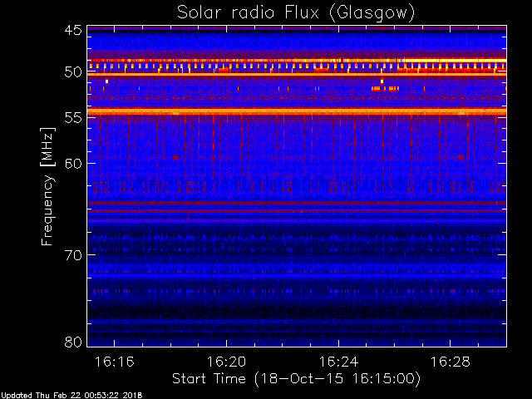Click the 70 MHz frequency label

[73, 255]
